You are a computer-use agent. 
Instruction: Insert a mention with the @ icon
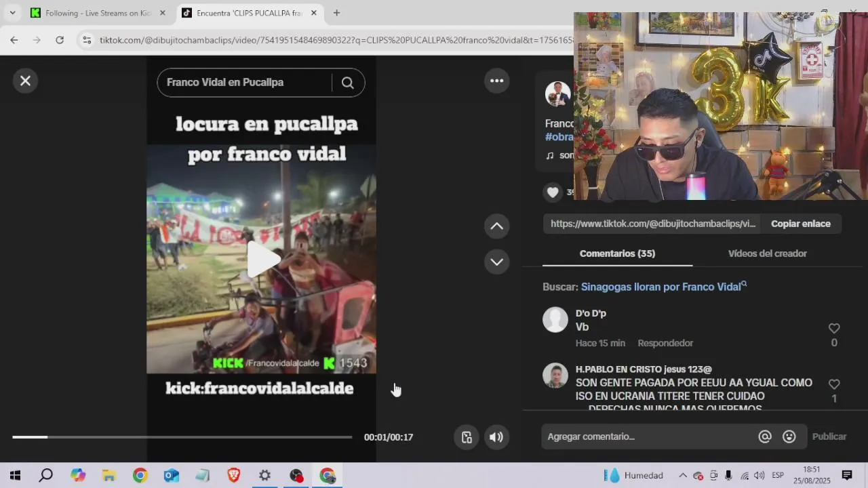tap(765, 436)
